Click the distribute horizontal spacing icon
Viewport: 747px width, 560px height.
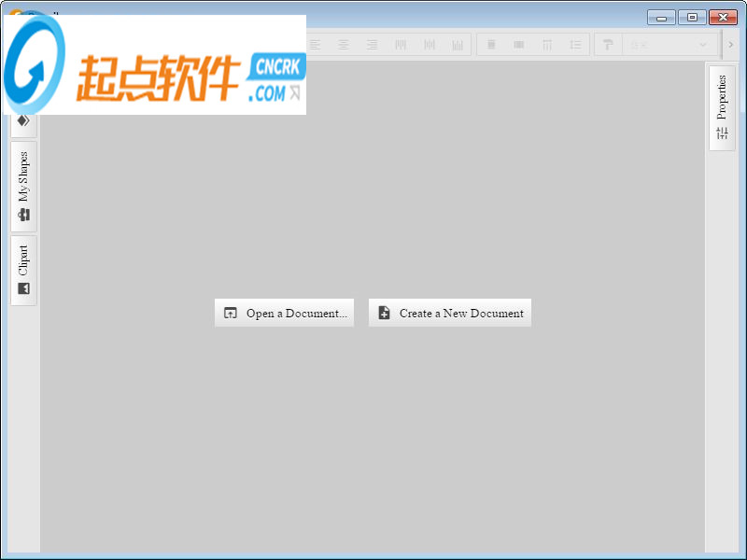pos(547,45)
